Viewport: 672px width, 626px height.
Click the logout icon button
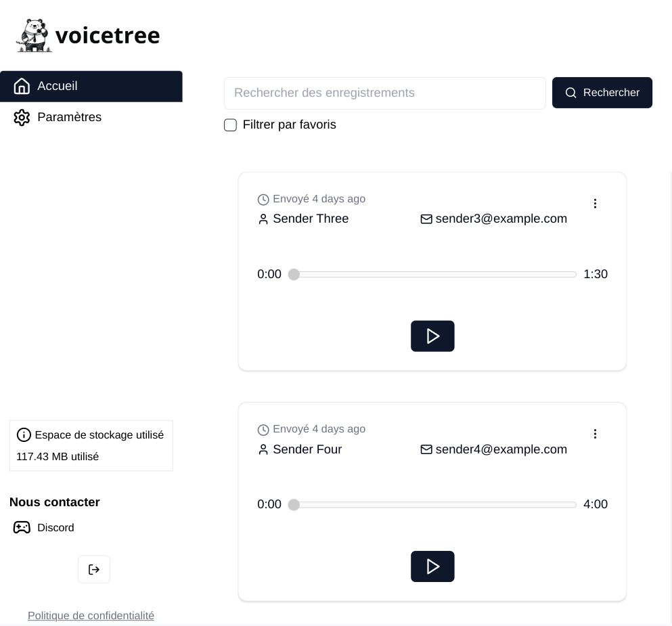click(94, 570)
